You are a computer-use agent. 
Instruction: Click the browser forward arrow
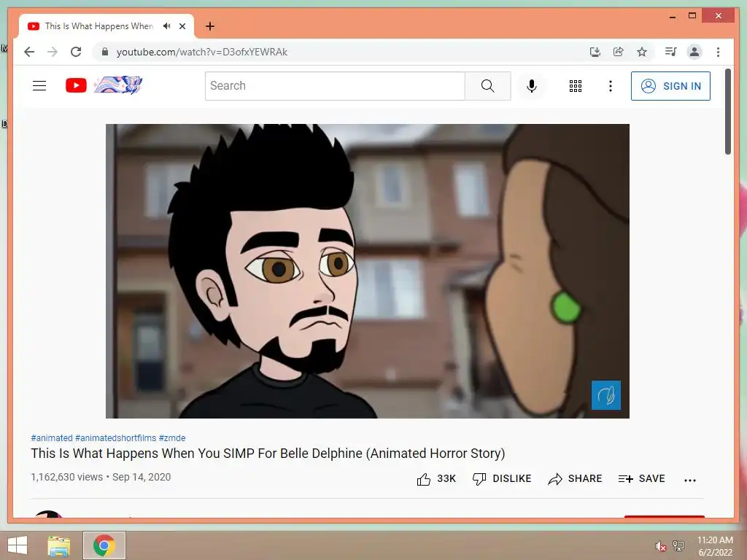[x=53, y=52]
